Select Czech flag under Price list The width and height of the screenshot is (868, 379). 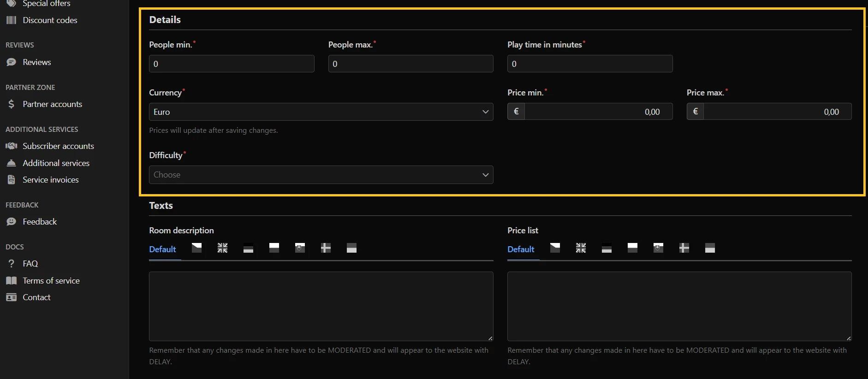[555, 248]
